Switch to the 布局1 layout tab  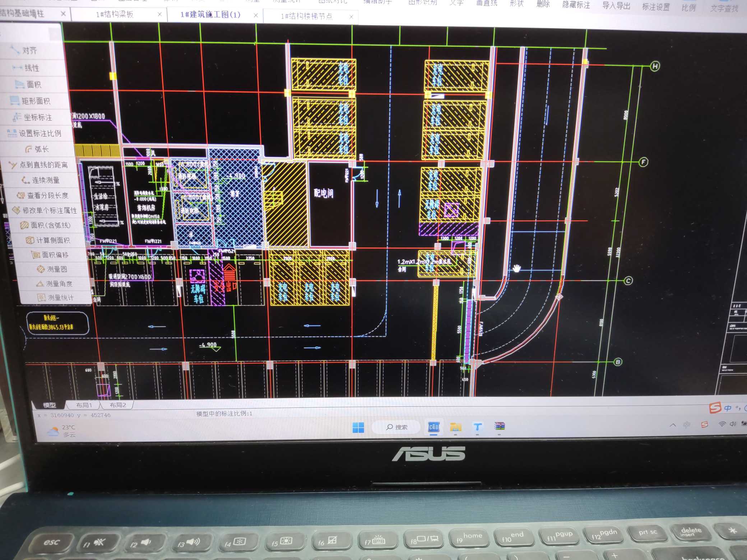click(x=84, y=405)
